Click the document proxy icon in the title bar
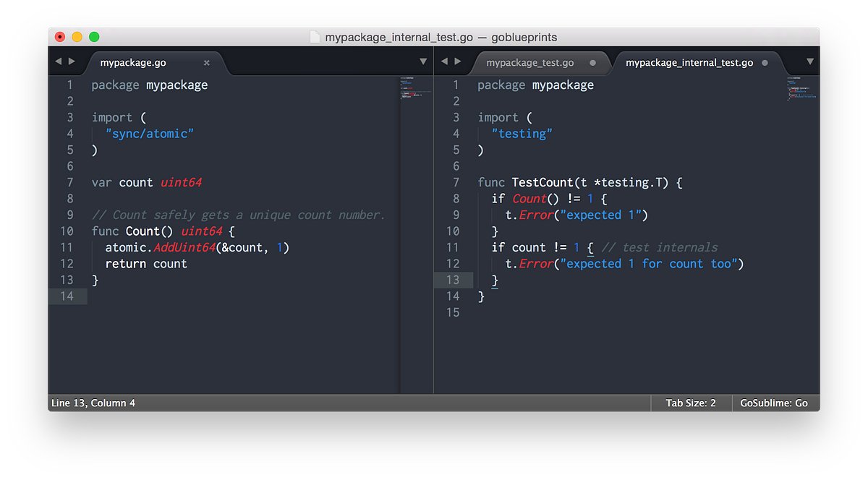The width and height of the screenshot is (868, 480). click(x=315, y=36)
